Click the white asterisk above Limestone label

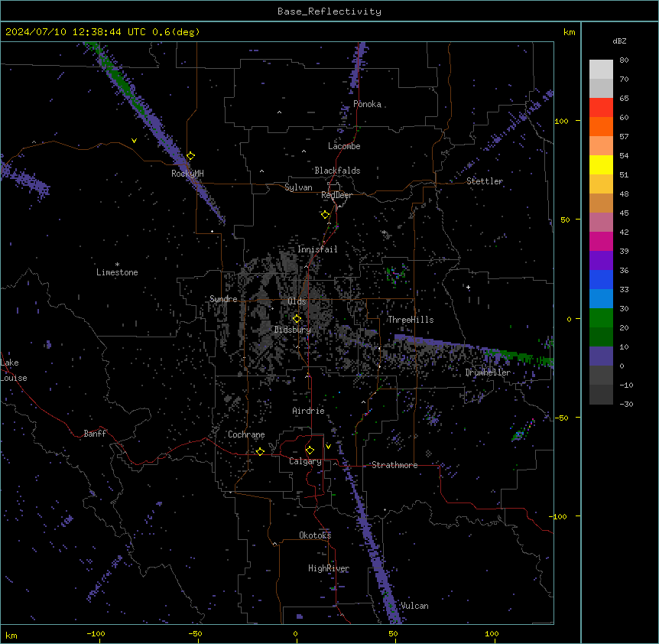[117, 264]
